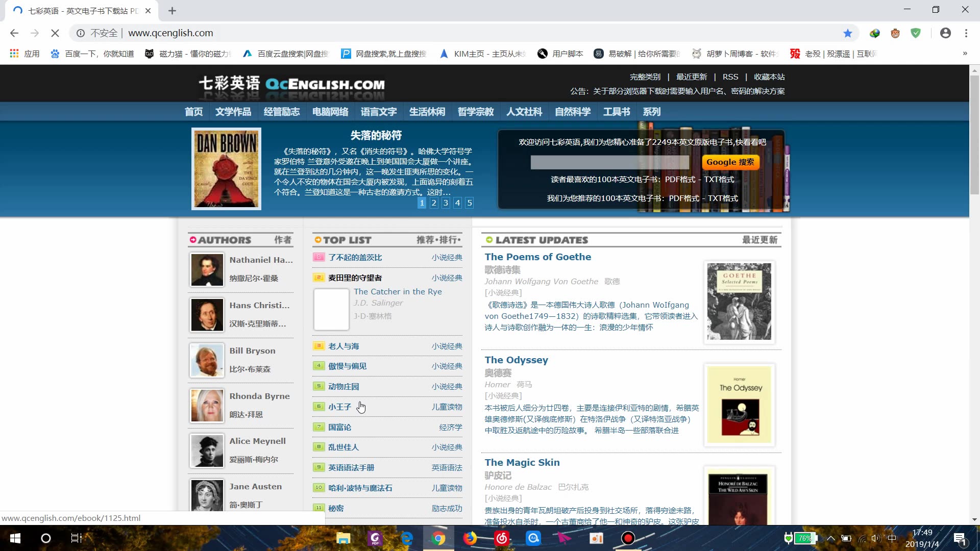Open Task View icon
The height and width of the screenshot is (551, 980).
[76, 538]
